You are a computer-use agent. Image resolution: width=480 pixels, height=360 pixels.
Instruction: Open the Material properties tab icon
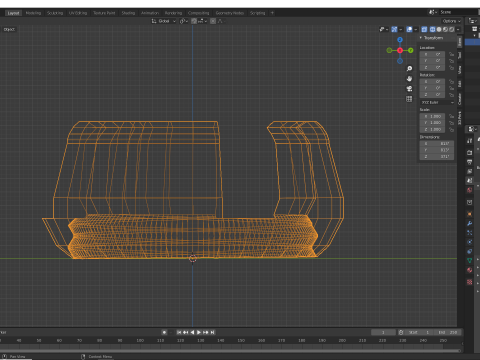tap(470, 270)
